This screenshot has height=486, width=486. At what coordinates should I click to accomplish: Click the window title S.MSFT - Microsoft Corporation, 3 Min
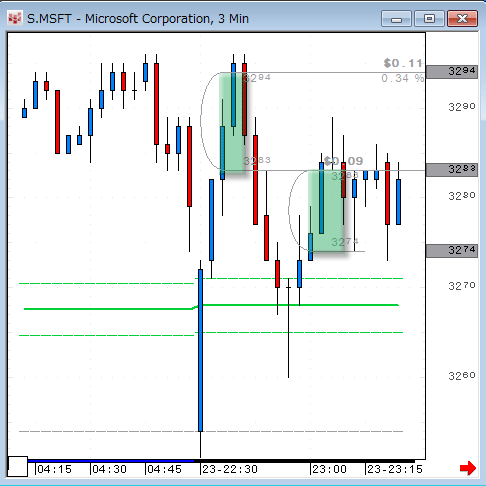[138, 19]
